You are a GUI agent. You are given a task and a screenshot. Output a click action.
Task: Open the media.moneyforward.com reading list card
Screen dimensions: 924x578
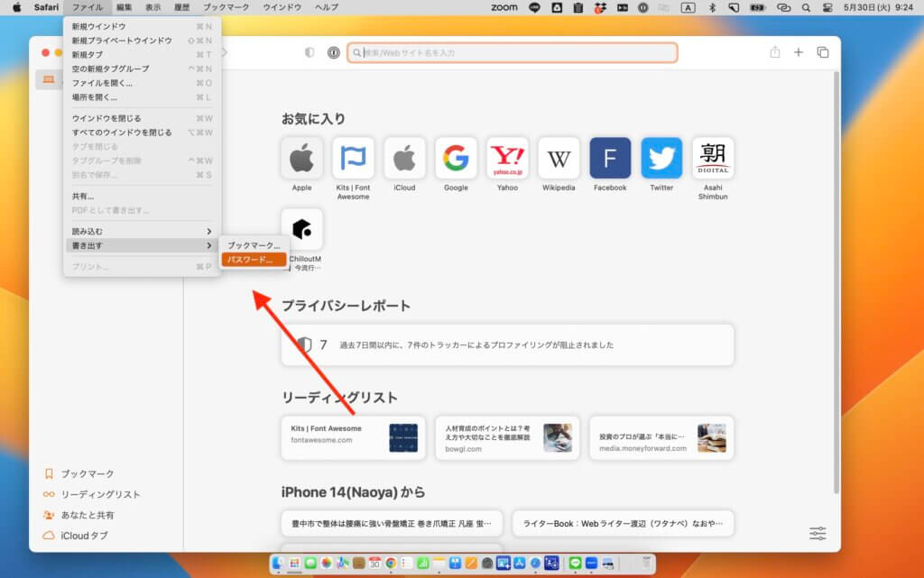(x=661, y=438)
